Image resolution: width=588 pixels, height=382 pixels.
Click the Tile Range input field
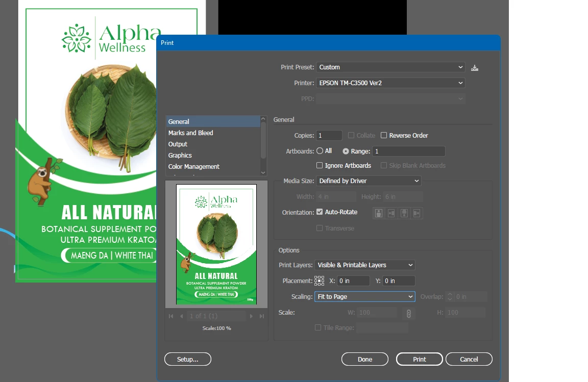[382, 327]
